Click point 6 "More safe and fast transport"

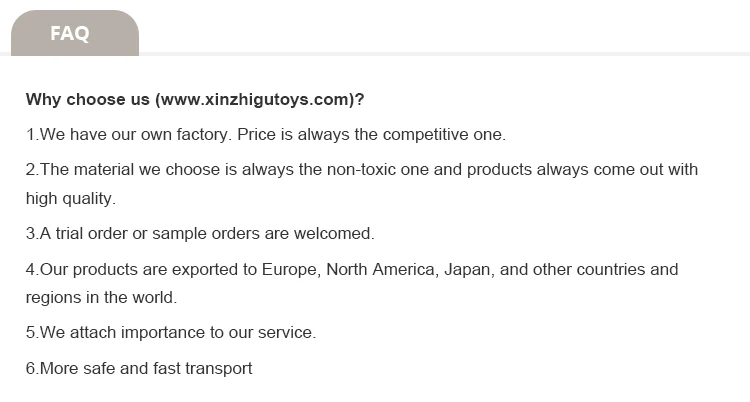pyautogui.click(x=139, y=368)
